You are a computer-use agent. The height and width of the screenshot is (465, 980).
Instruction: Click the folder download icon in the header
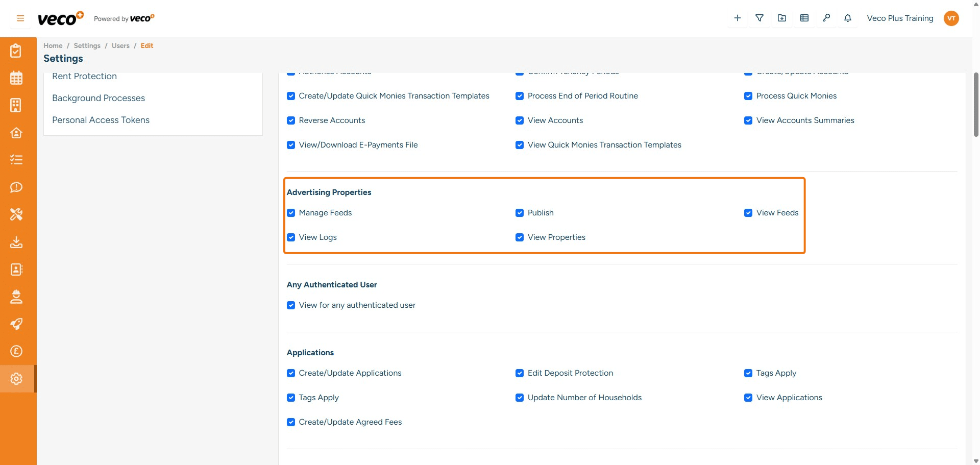[781, 18]
